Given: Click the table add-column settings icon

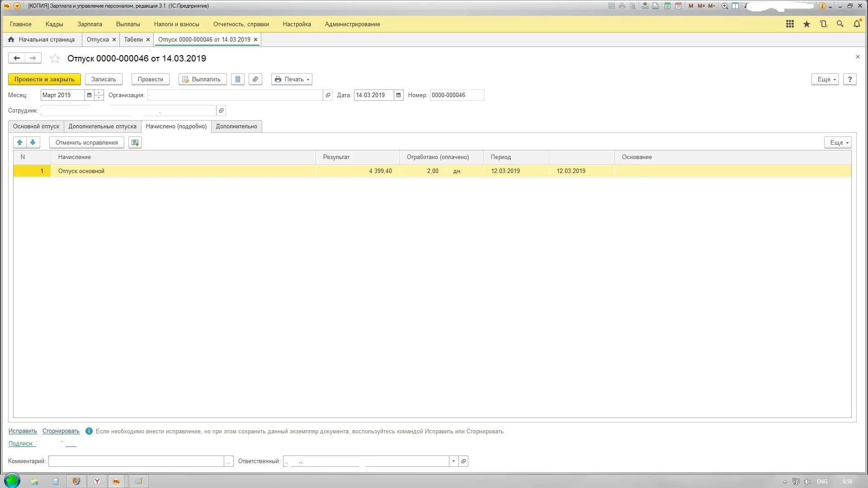Looking at the screenshot, I should [135, 142].
